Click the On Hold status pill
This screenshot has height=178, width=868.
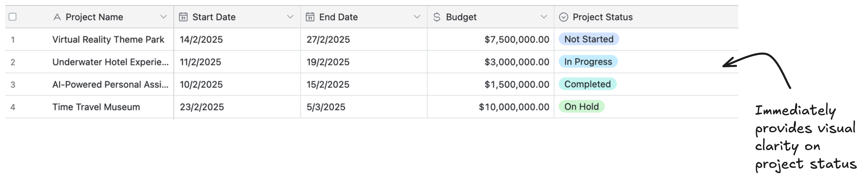coord(582,107)
